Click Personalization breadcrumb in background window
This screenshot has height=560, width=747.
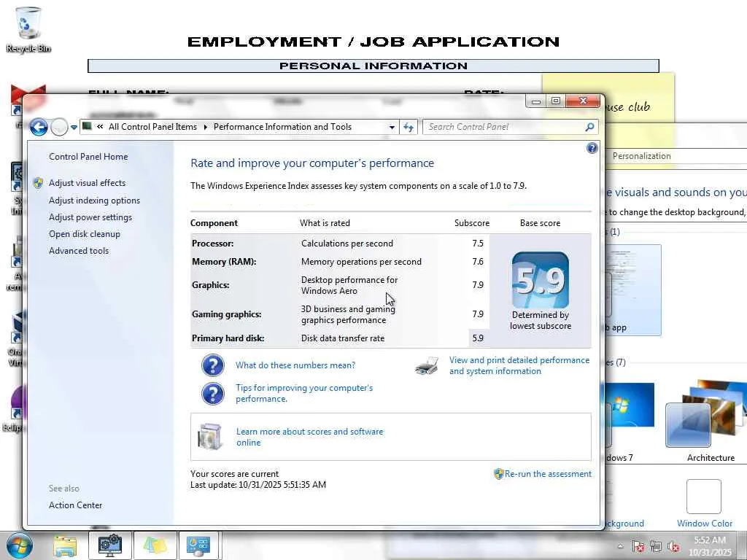pos(641,156)
